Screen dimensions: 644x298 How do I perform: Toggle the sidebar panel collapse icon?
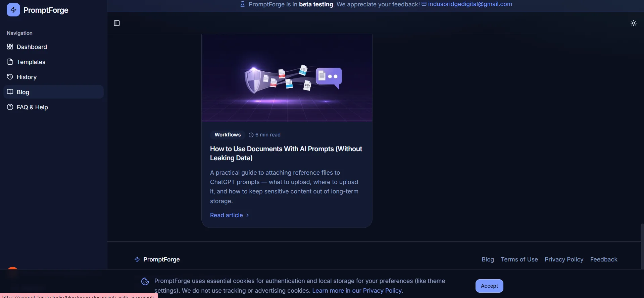[x=117, y=23]
